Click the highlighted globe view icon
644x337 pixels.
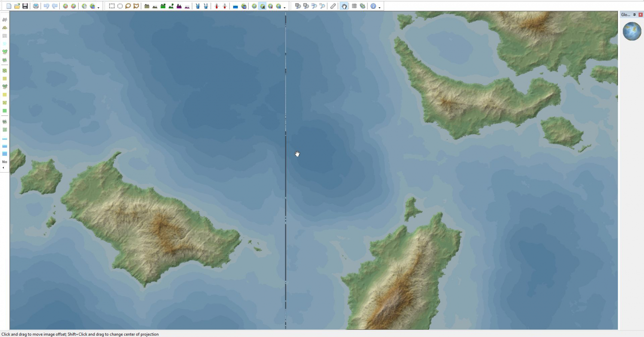click(x=262, y=6)
